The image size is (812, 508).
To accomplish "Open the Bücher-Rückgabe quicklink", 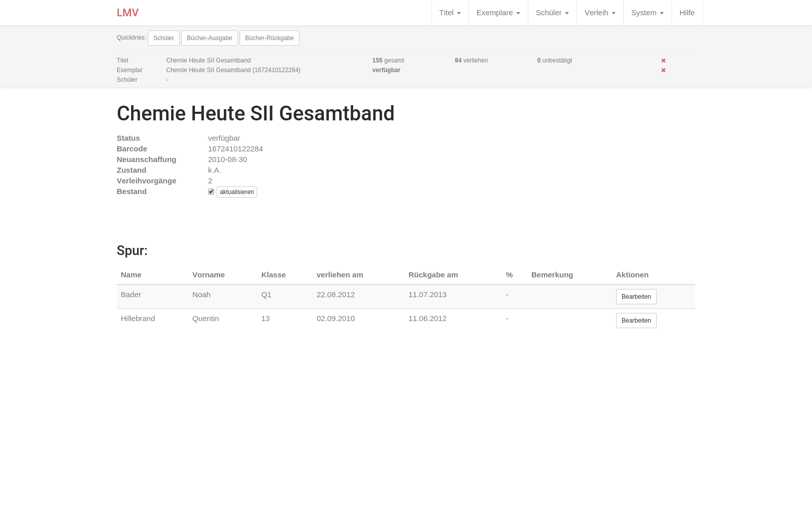I will [x=269, y=38].
